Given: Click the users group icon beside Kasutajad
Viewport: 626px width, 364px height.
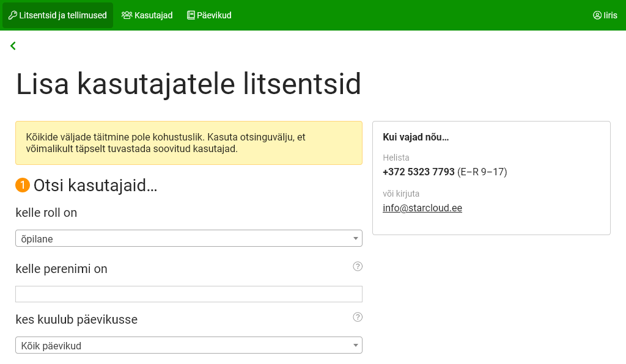Looking at the screenshot, I should (x=127, y=15).
